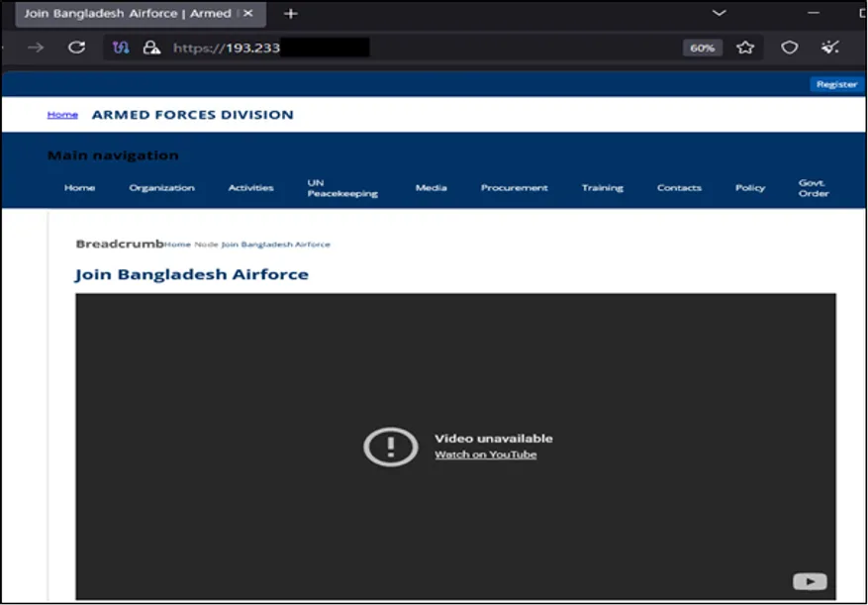Open the Organization menu item
The image size is (868, 605).
pyautogui.click(x=161, y=188)
